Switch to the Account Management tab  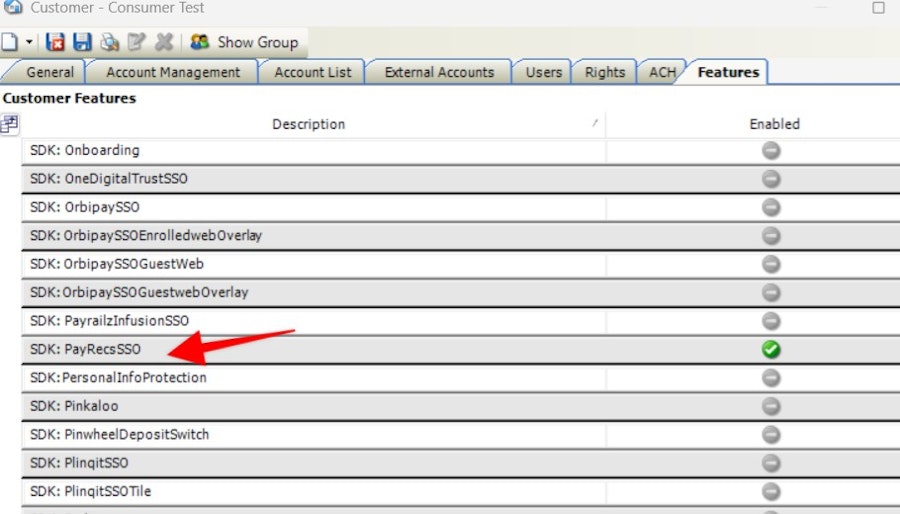click(173, 72)
